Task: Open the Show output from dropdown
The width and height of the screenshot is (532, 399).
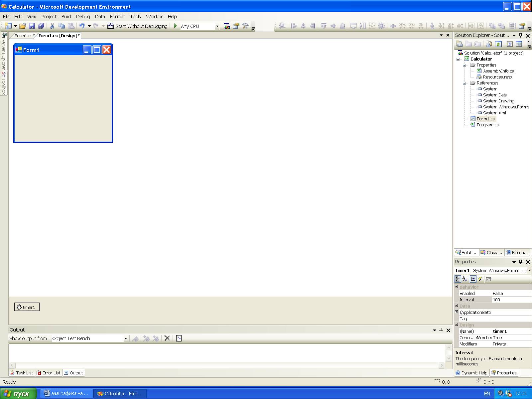Action: [x=125, y=338]
